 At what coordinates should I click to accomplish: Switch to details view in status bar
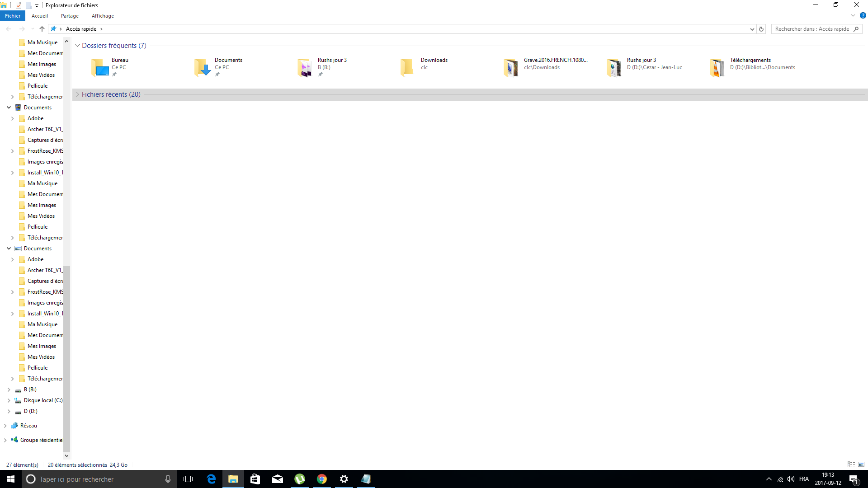click(851, 465)
